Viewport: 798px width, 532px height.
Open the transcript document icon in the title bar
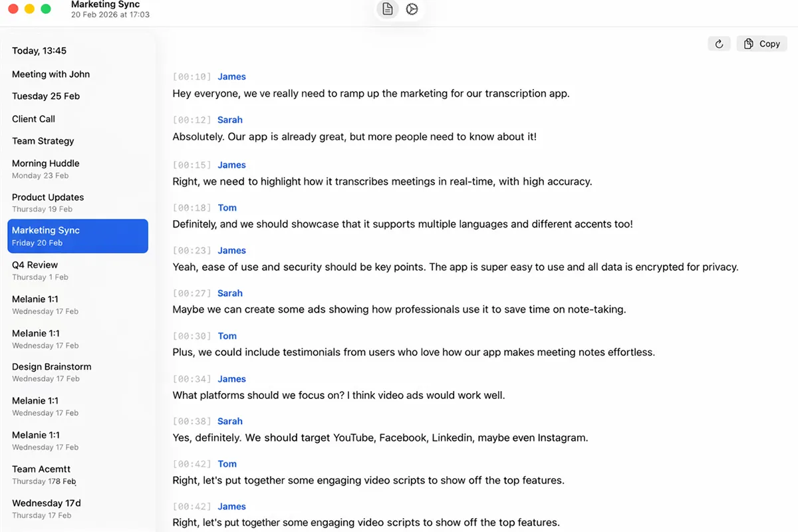[387, 9]
